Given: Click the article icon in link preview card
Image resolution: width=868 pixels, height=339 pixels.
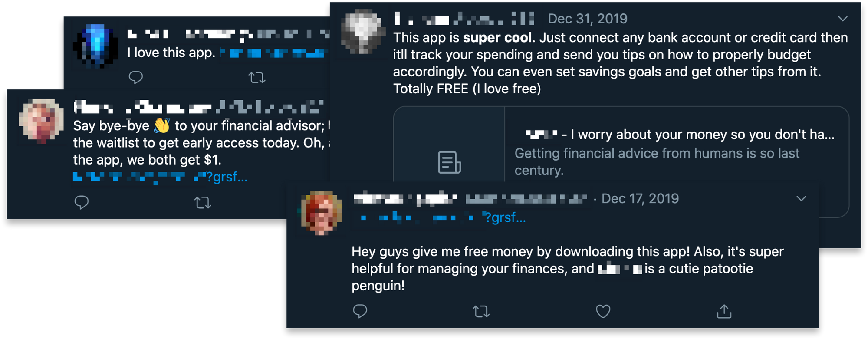Looking at the screenshot, I should [x=449, y=162].
